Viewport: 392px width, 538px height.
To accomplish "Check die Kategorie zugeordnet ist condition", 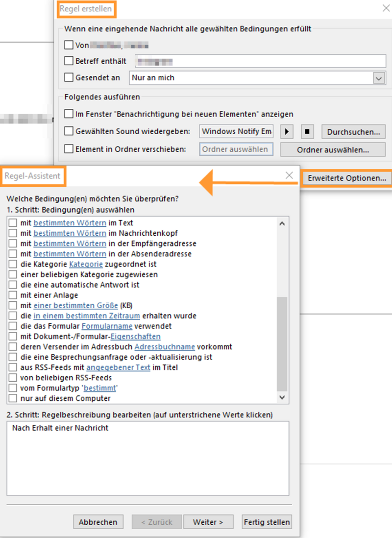I will (13, 264).
